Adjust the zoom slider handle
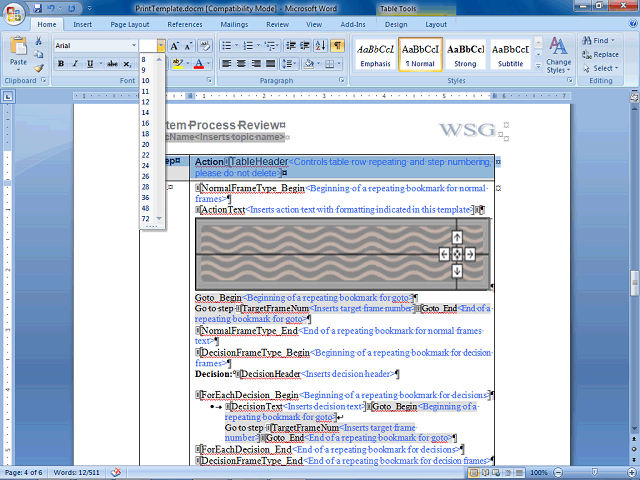640x480 pixels. [x=595, y=473]
